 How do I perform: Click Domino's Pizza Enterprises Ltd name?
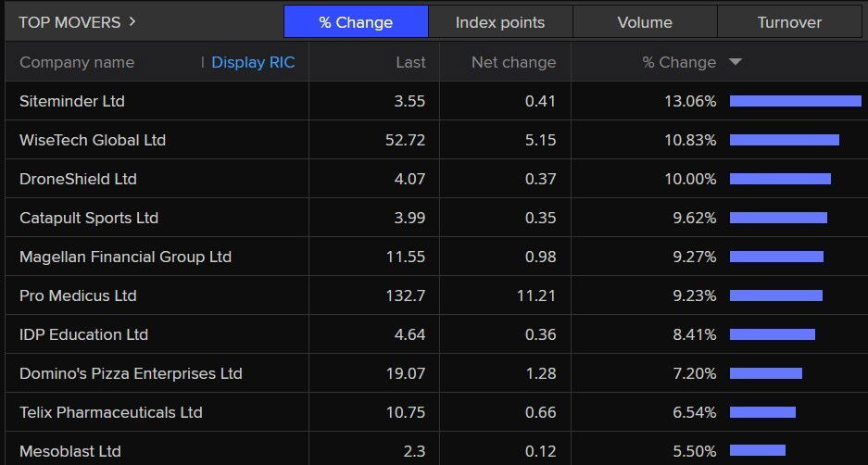tap(131, 373)
